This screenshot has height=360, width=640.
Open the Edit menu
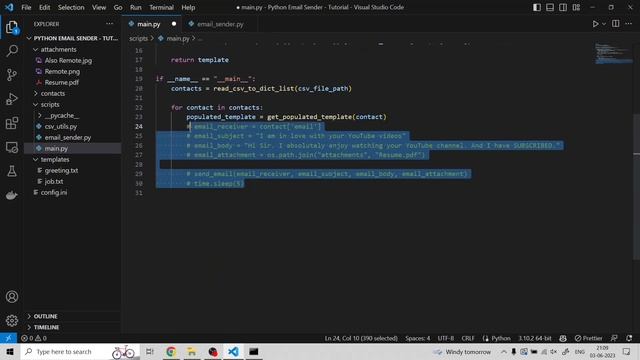[x=44, y=7]
